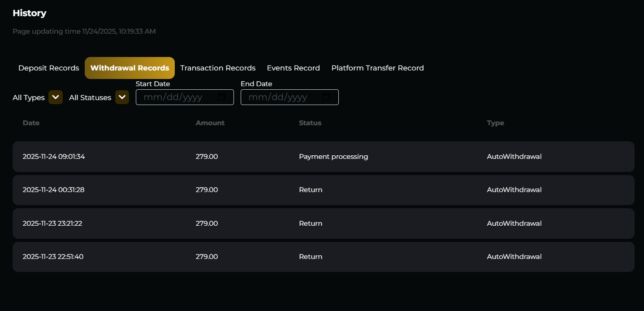The width and height of the screenshot is (644, 311).
Task: Click the Date column header
Action: click(x=31, y=123)
